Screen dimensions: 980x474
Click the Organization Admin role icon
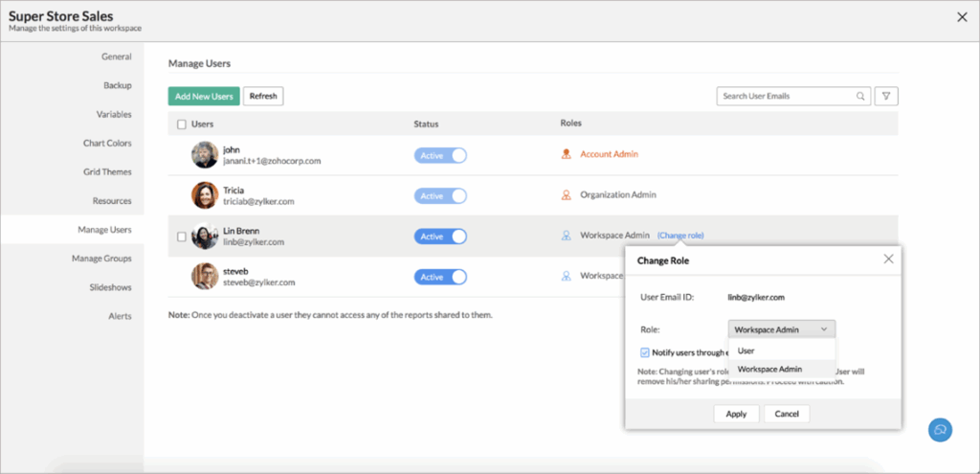click(x=567, y=195)
